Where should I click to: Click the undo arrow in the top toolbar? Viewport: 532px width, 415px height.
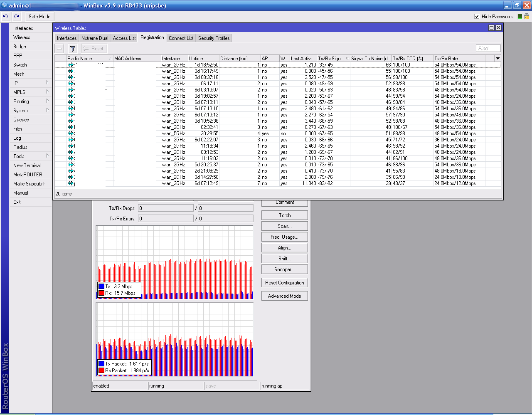pos(5,17)
